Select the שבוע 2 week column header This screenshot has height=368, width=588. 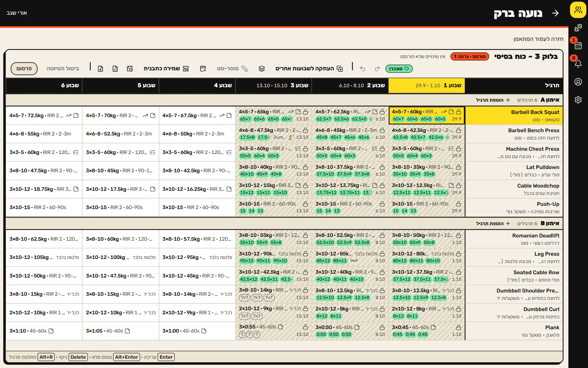click(350, 86)
